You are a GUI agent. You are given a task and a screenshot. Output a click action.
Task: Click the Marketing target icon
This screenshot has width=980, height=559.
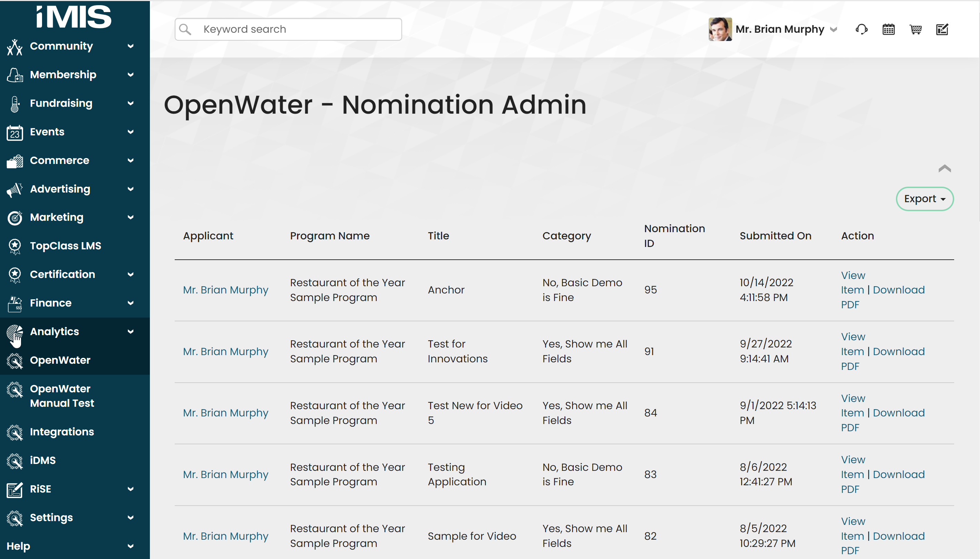click(x=14, y=218)
